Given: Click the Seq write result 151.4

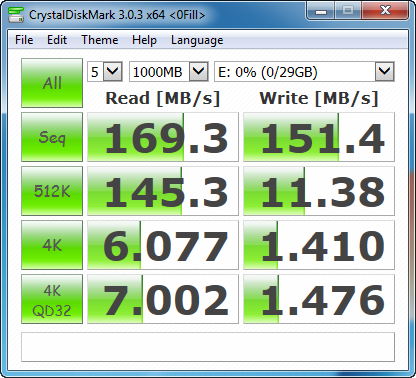Looking at the screenshot, I should (319, 137).
